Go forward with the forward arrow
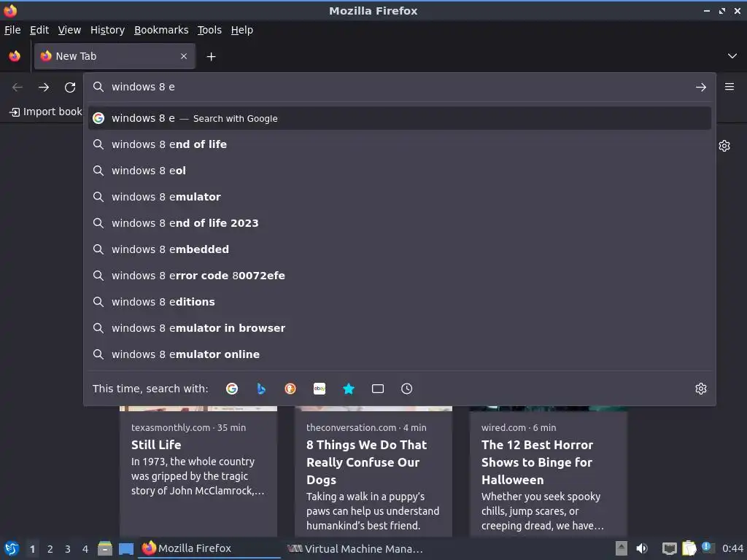Screen dimensions: 747x560 (44, 87)
